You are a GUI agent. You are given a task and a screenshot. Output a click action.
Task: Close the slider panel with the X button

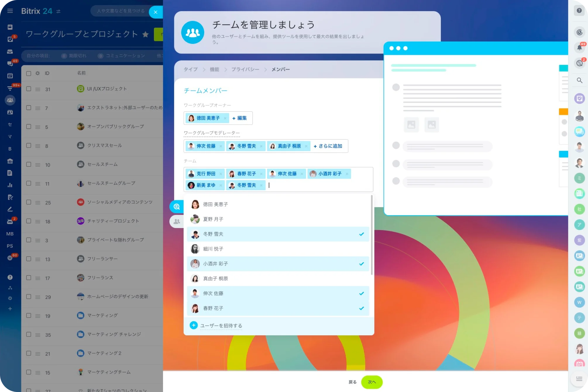[156, 12]
